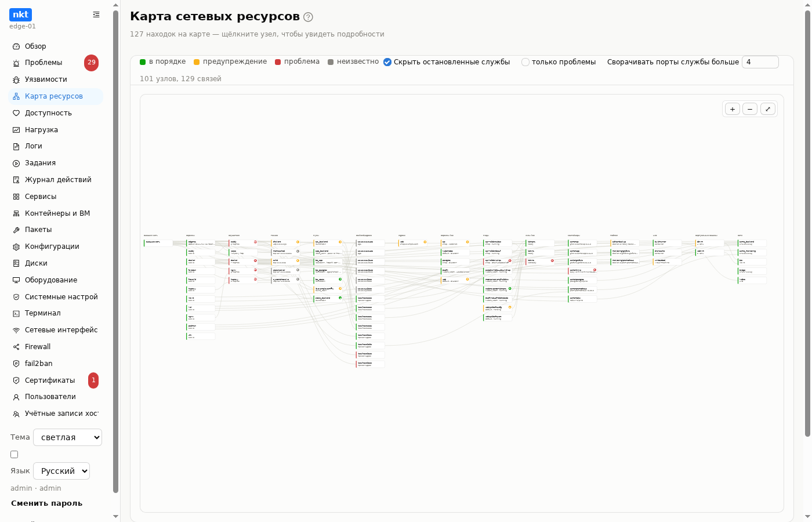Open Сертификаты with the badge 1

[56, 380]
